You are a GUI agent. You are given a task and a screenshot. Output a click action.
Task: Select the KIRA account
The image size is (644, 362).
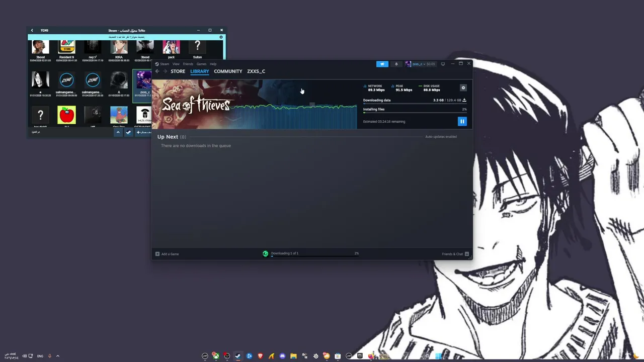tap(119, 51)
